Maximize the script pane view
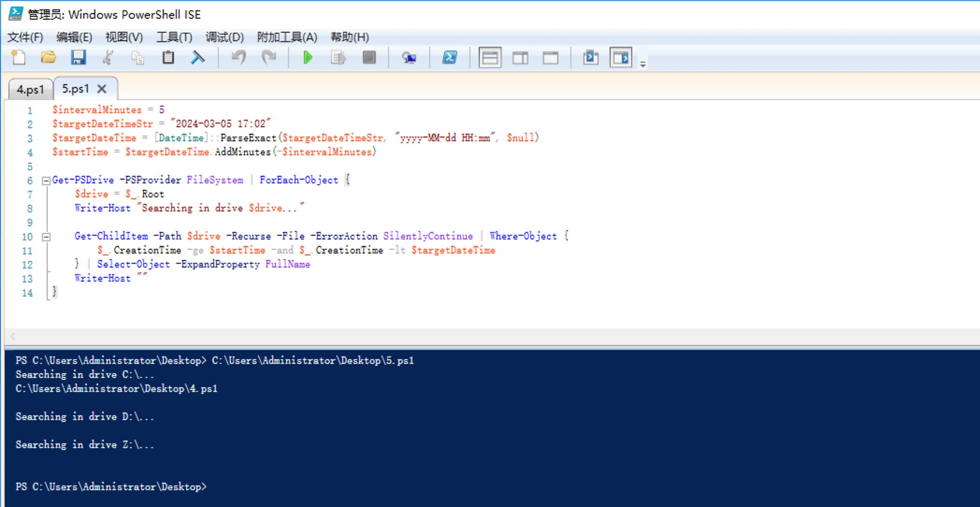980x507 pixels. click(550, 58)
